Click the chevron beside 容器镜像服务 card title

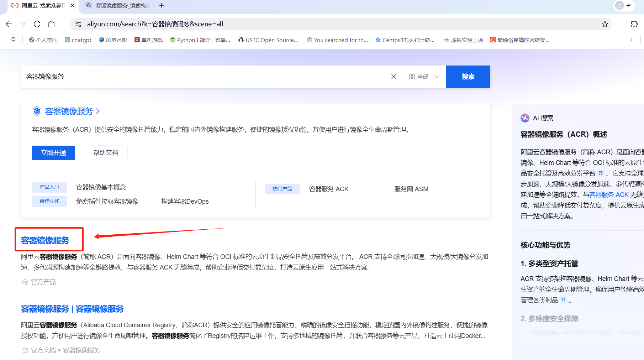[x=98, y=111]
